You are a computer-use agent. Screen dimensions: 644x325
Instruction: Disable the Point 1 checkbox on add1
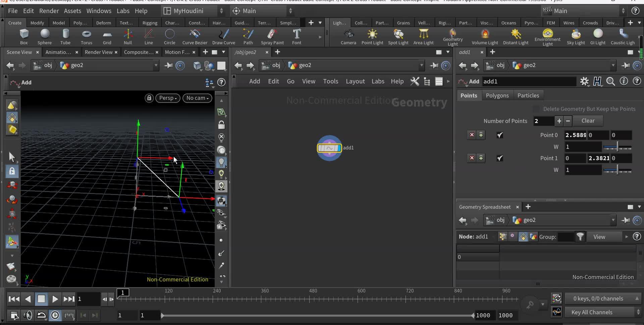point(499,158)
